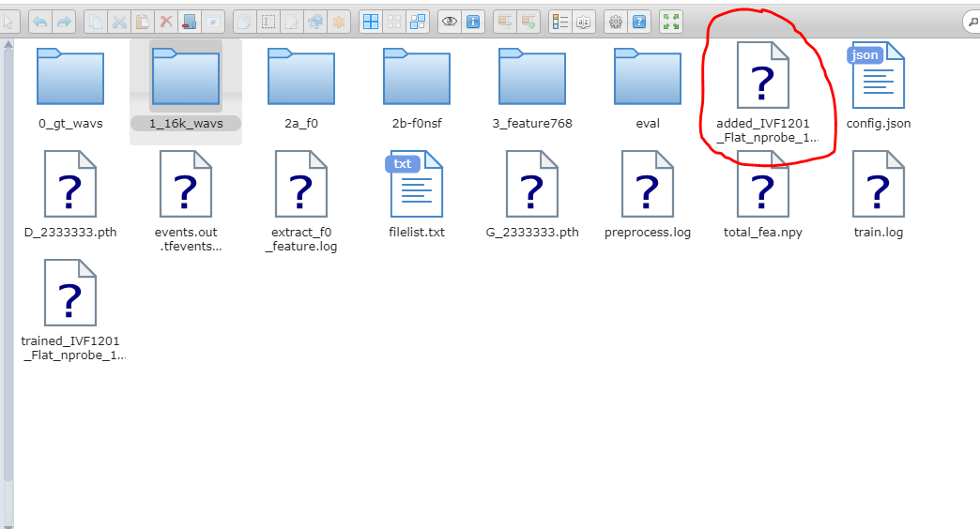Viewport: 980px width, 529px height.
Task: Select the preprocess.log file
Action: pos(648,195)
